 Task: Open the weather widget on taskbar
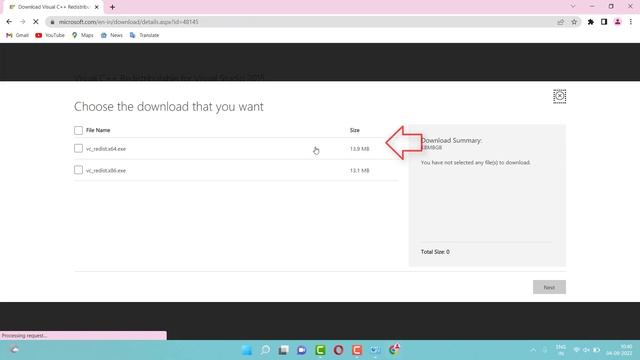pos(14,350)
